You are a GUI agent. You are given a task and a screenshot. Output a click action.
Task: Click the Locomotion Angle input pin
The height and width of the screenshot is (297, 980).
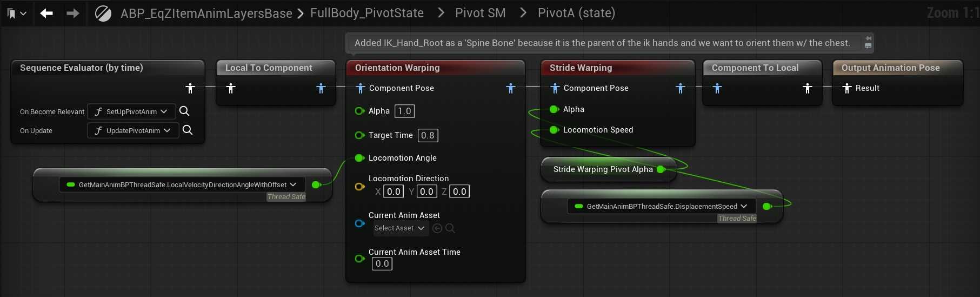[x=359, y=158]
